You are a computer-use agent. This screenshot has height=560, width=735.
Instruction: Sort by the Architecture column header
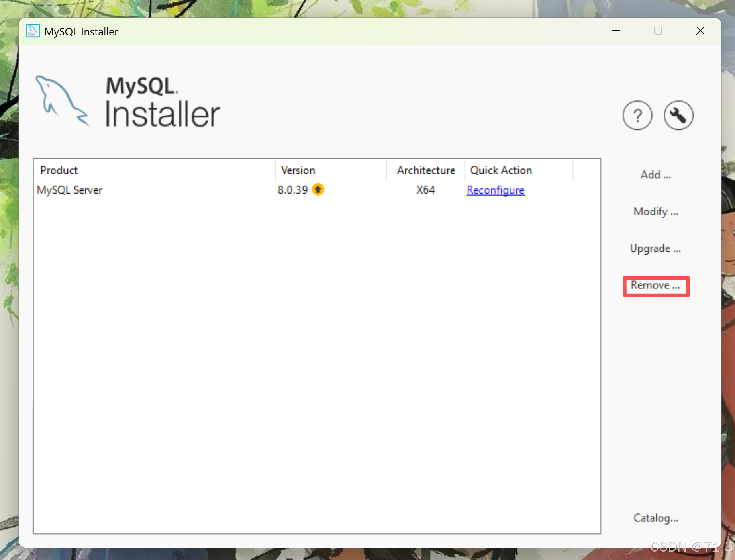pyautogui.click(x=425, y=170)
